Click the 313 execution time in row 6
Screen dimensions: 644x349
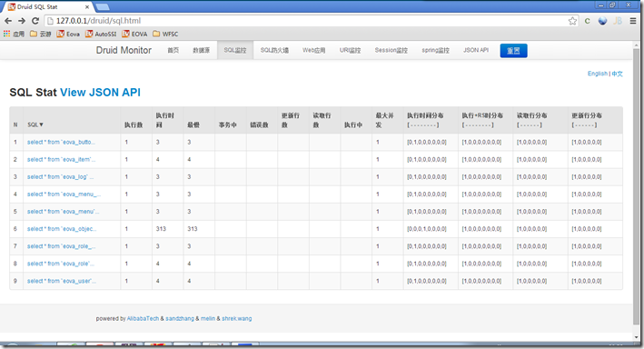coord(161,229)
